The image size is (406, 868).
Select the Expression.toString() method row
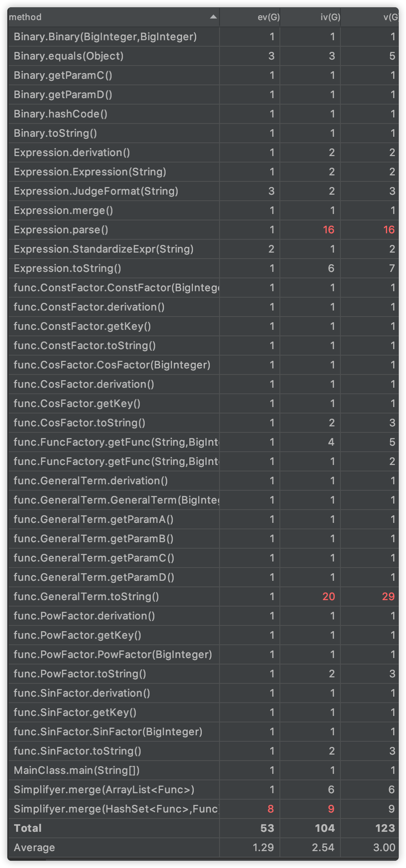coord(203,268)
